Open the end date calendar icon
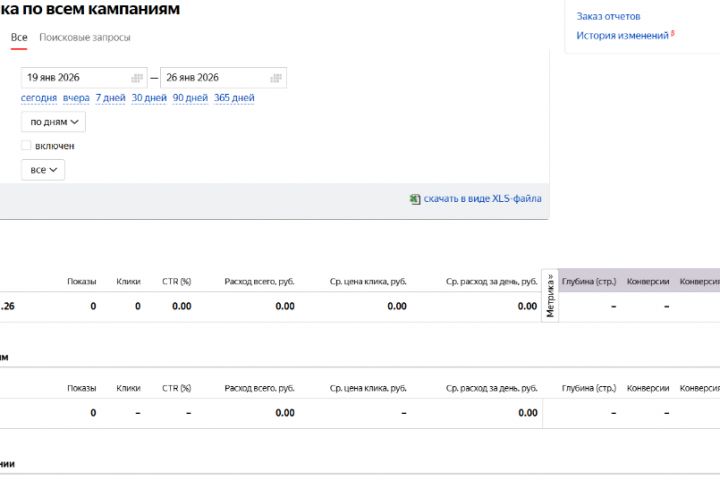 275,78
